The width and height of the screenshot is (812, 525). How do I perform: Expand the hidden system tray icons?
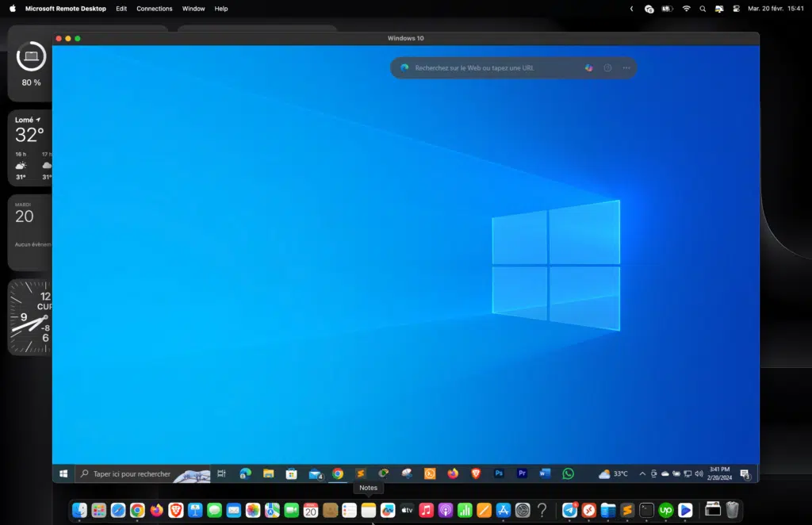point(642,473)
